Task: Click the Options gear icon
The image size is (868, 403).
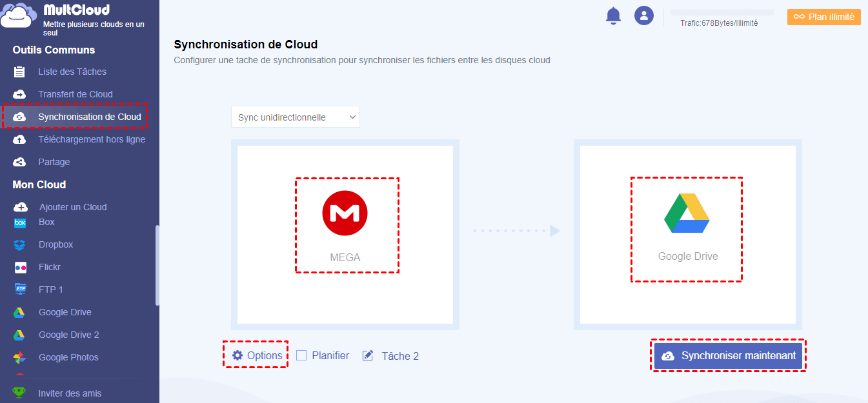Action: (x=237, y=355)
